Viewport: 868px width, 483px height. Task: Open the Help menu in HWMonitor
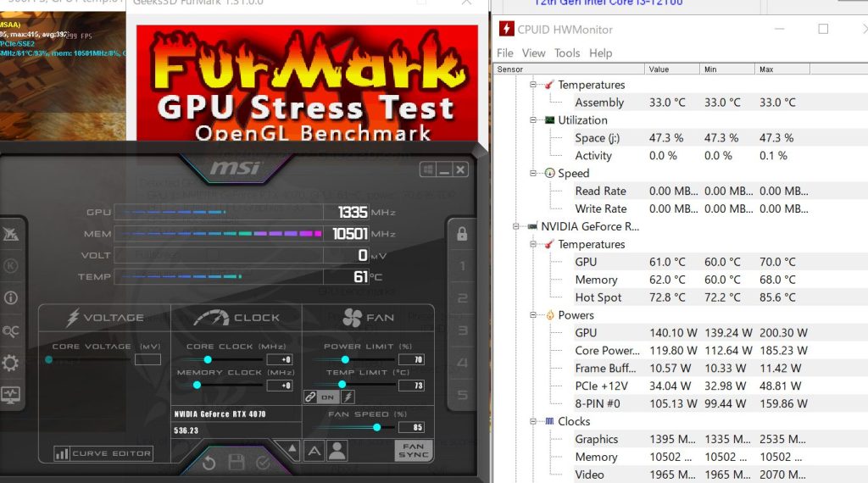(601, 53)
